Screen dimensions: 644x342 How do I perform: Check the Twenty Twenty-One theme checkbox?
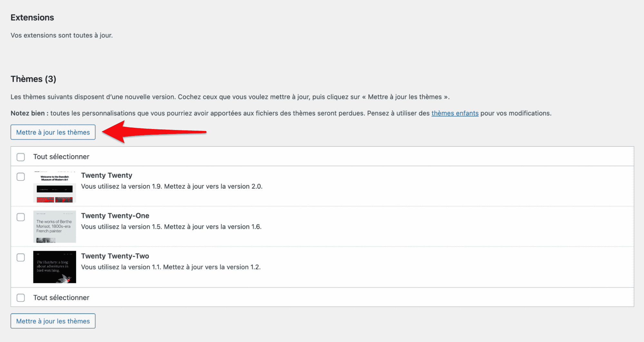(x=21, y=217)
